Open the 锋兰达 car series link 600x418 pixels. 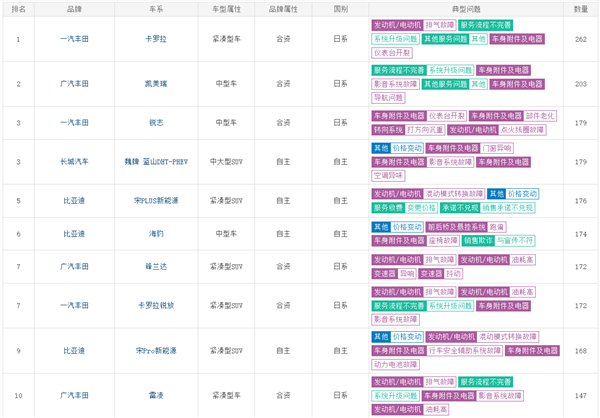(x=156, y=267)
